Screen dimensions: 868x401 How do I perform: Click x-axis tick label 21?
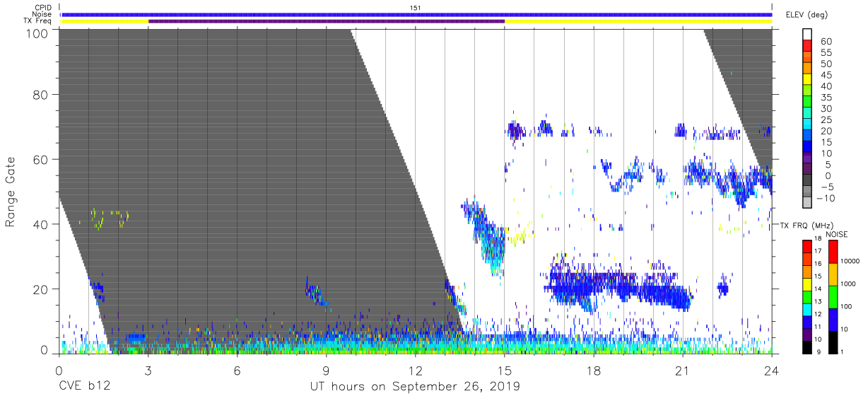(x=682, y=370)
